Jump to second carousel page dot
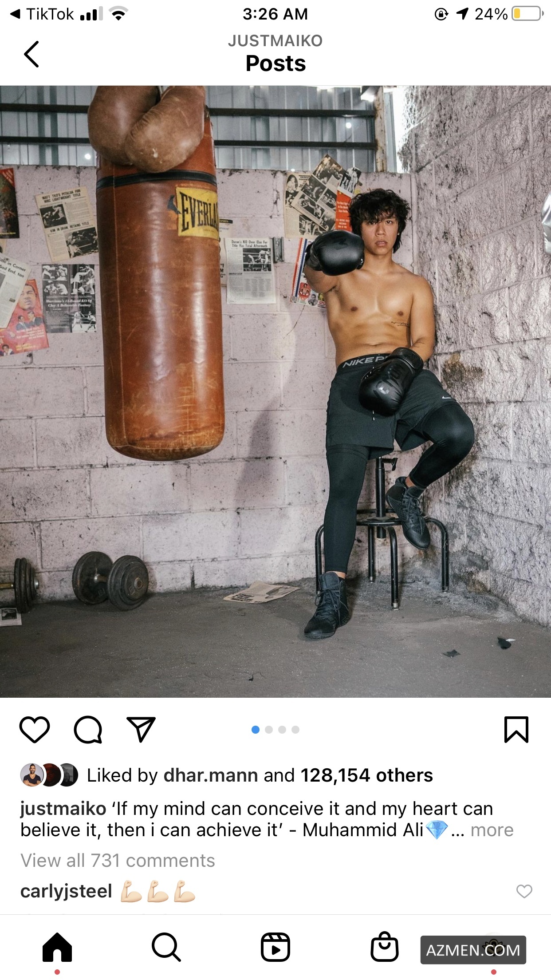The image size is (551, 980). [x=269, y=730]
